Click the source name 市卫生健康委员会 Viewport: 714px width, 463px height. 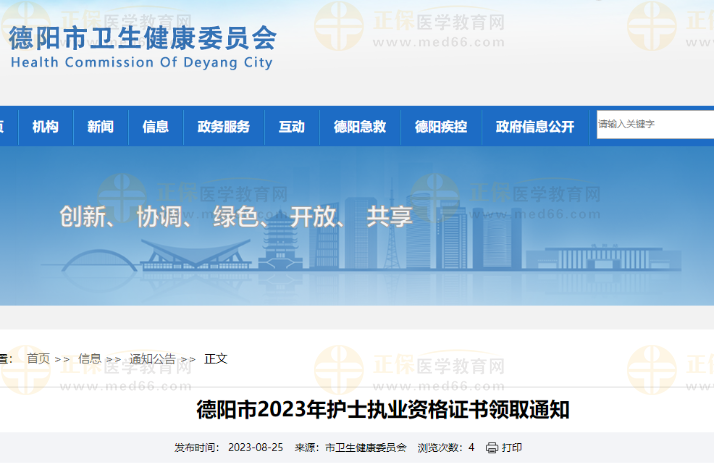tap(366, 448)
